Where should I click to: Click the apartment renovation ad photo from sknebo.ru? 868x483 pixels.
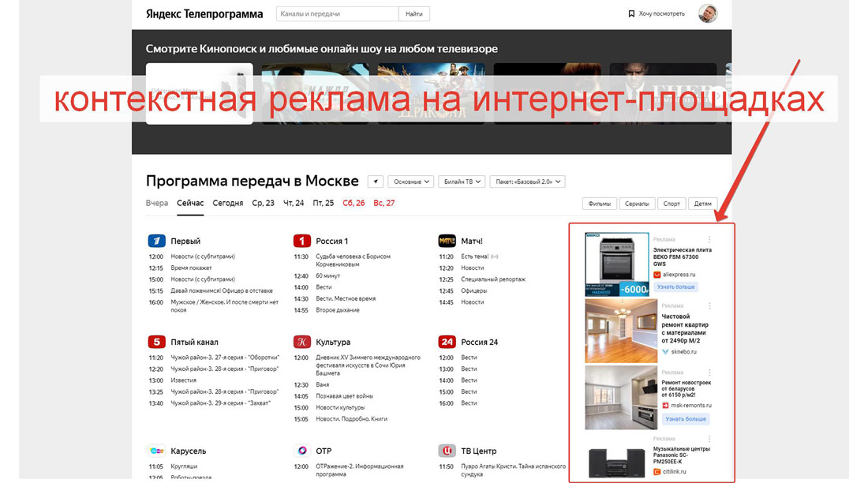point(621,331)
